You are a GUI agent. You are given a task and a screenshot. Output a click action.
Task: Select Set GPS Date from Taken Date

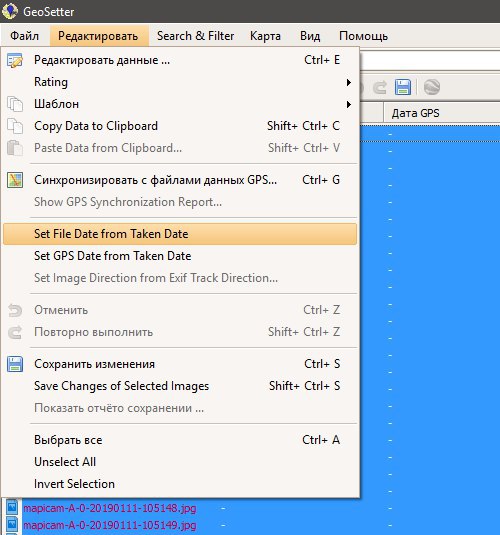point(180,256)
